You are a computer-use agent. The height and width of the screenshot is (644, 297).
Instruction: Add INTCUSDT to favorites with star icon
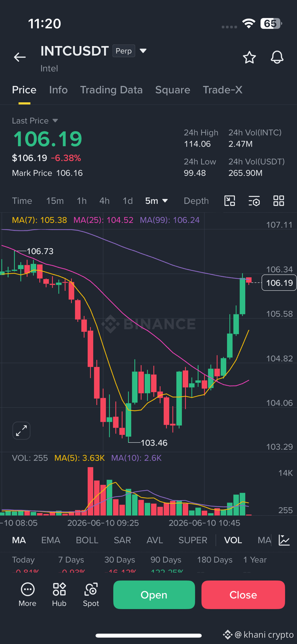point(249,57)
